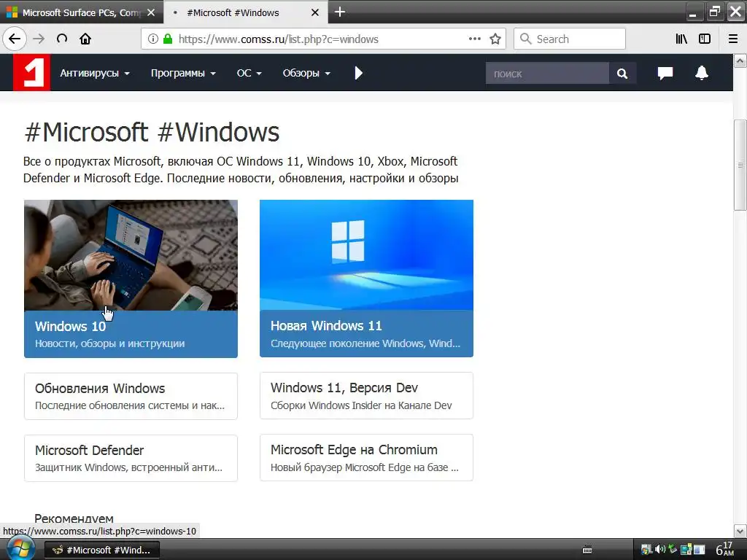Focus the browser Search field
The height and width of the screenshot is (560, 747).
pyautogui.click(x=569, y=39)
